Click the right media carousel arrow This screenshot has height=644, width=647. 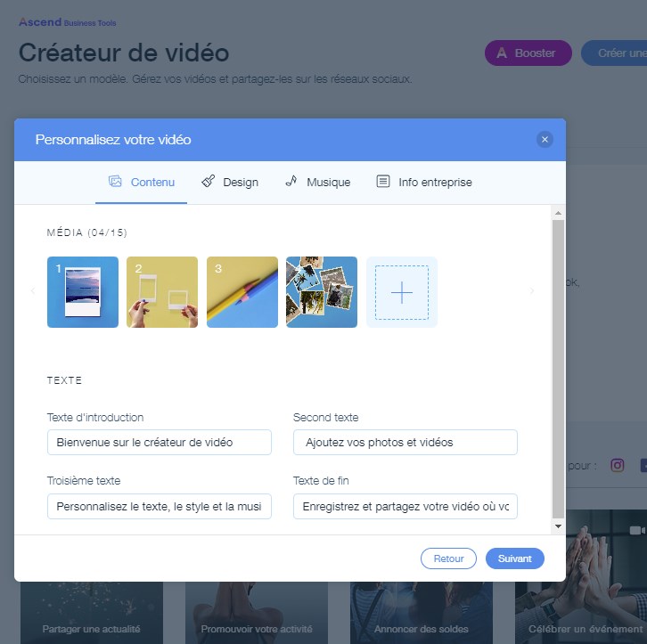(532, 290)
